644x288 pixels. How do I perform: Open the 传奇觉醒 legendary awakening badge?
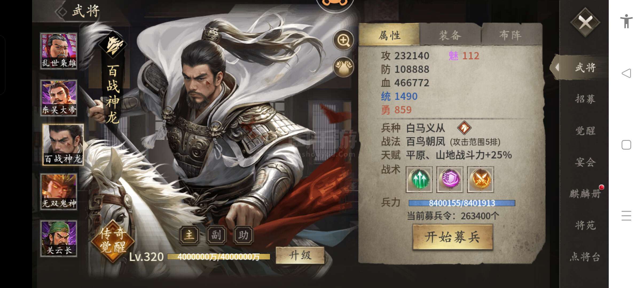click(x=112, y=241)
